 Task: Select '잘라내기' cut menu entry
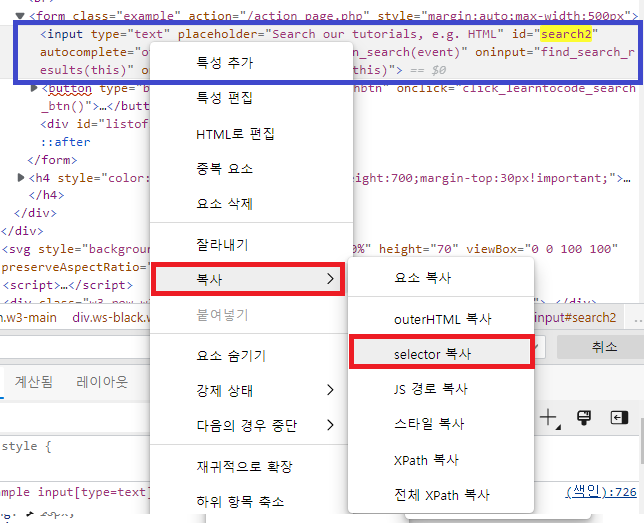click(251, 245)
